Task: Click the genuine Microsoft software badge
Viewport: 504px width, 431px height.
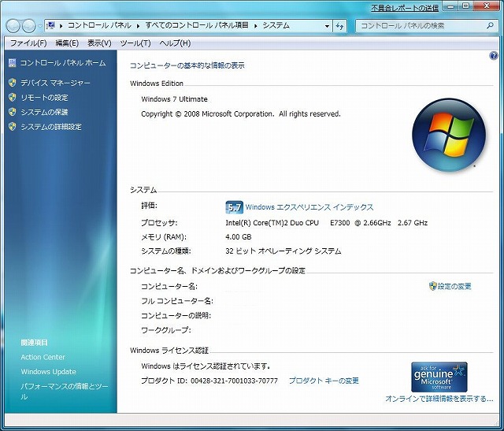Action: pos(439,377)
